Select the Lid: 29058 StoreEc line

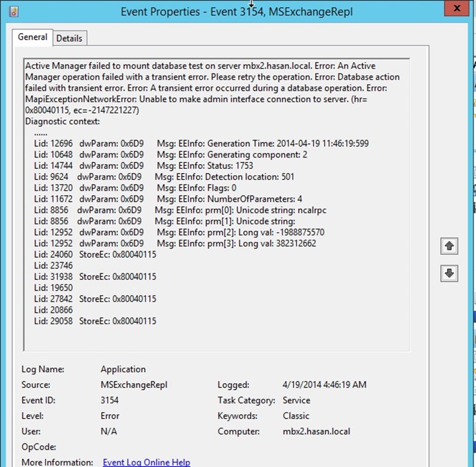click(95, 321)
